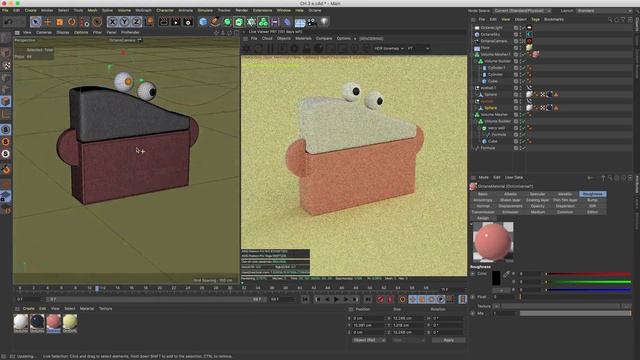The width and height of the screenshot is (640, 360).
Task: Toggle enable checkmark for Formula at bottom
Action: [523, 148]
